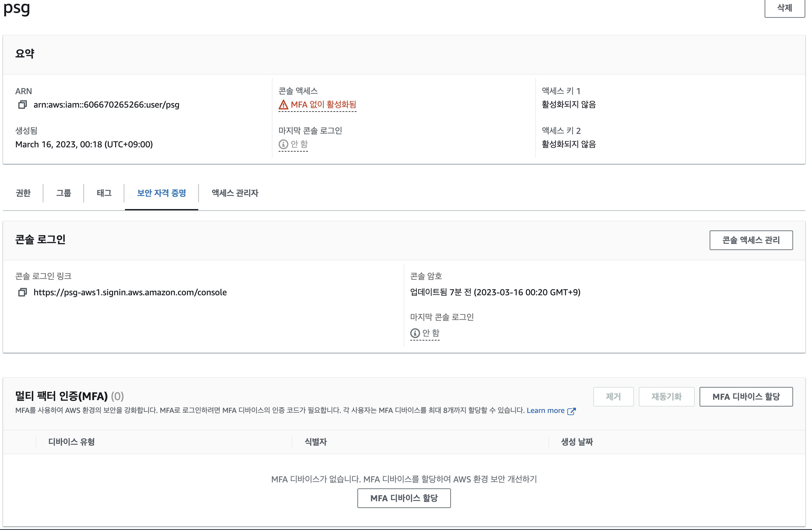The height and width of the screenshot is (530, 812).
Task: Click the 제거 button
Action: tap(613, 397)
